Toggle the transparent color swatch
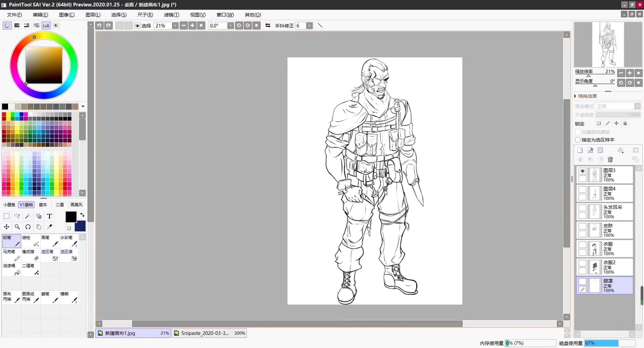The image size is (644, 348). point(69,228)
